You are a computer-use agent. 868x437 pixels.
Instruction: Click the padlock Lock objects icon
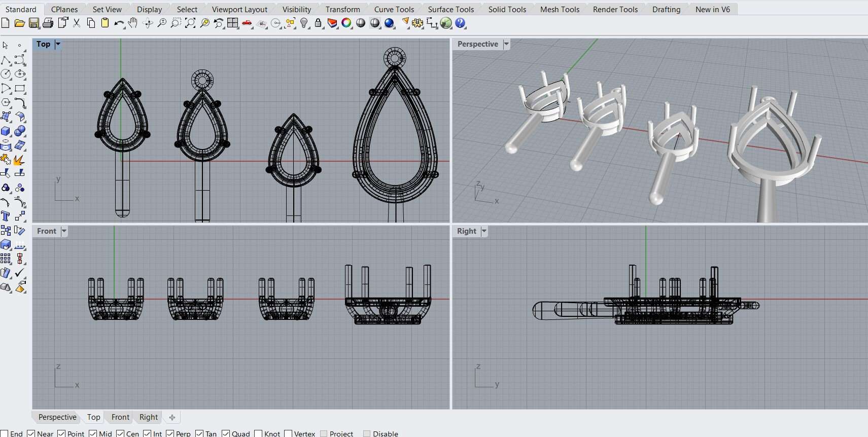(x=318, y=23)
